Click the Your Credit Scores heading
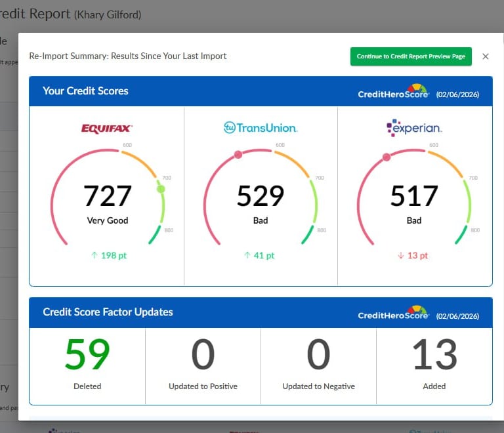The height and width of the screenshot is (433, 504). pyautogui.click(x=85, y=91)
